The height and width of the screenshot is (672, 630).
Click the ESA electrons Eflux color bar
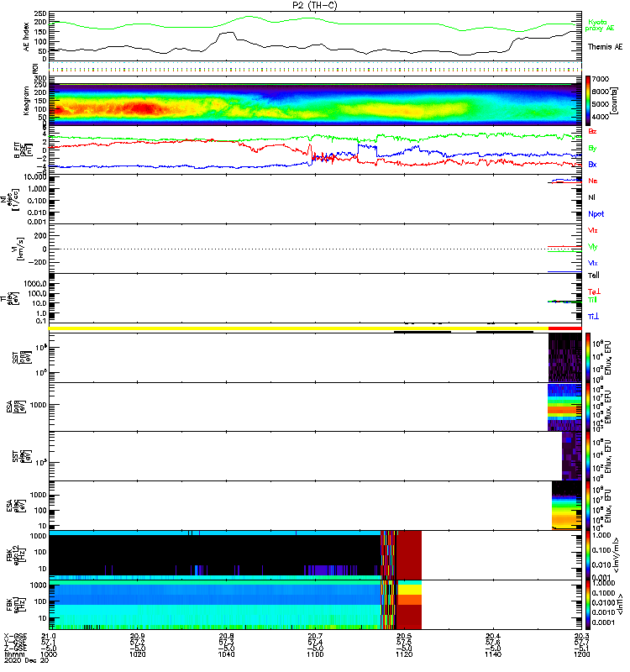(588, 506)
